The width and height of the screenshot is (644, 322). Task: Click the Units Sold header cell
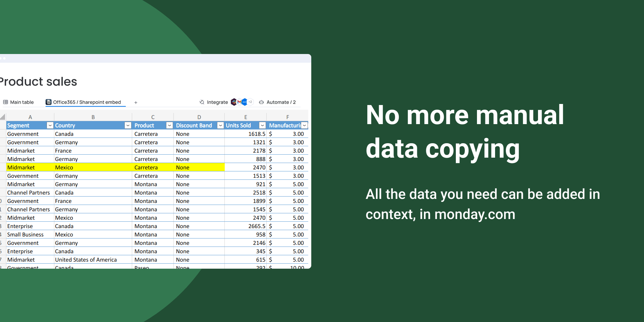pyautogui.click(x=246, y=125)
